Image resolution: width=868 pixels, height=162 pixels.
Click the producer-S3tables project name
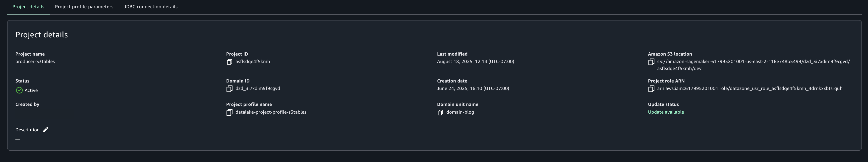pyautogui.click(x=35, y=61)
